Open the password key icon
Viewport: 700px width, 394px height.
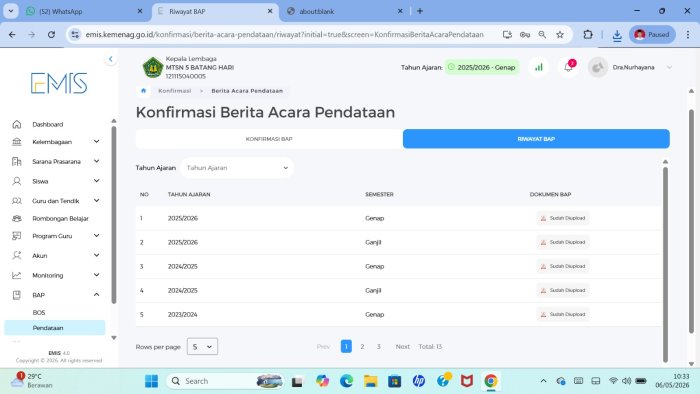click(525, 34)
